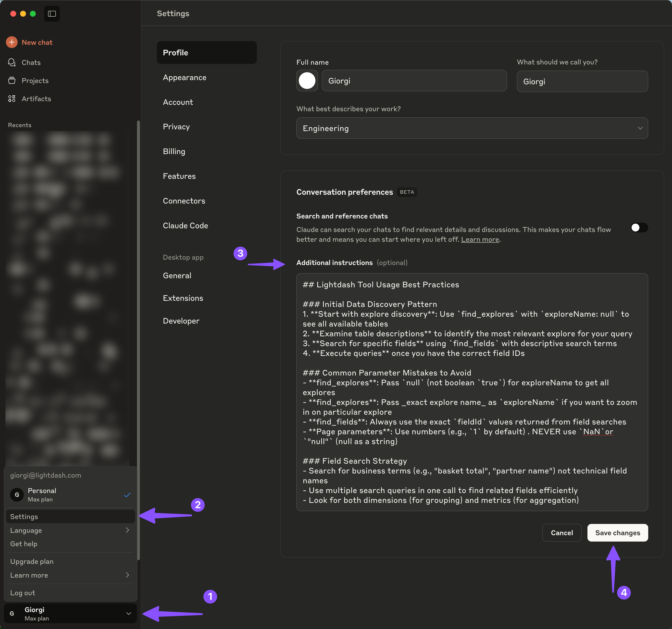The height and width of the screenshot is (629, 672).
Task: Click the G workspace avatar at bottom
Action: [x=12, y=613]
